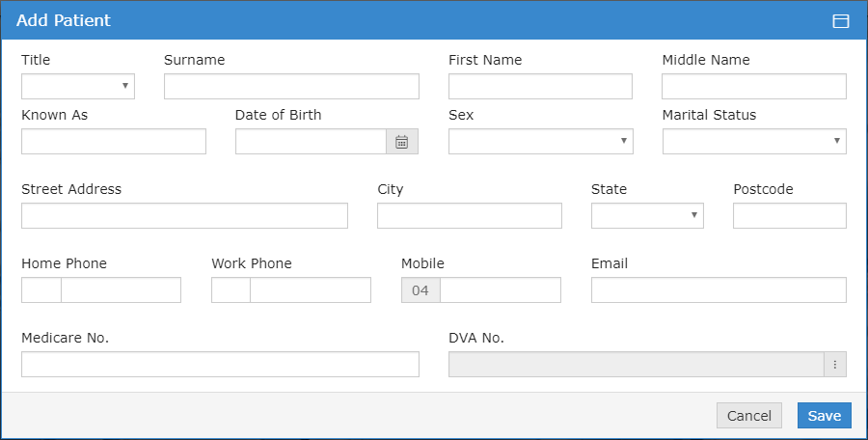
Task: Click the Email input field
Action: [x=719, y=290]
